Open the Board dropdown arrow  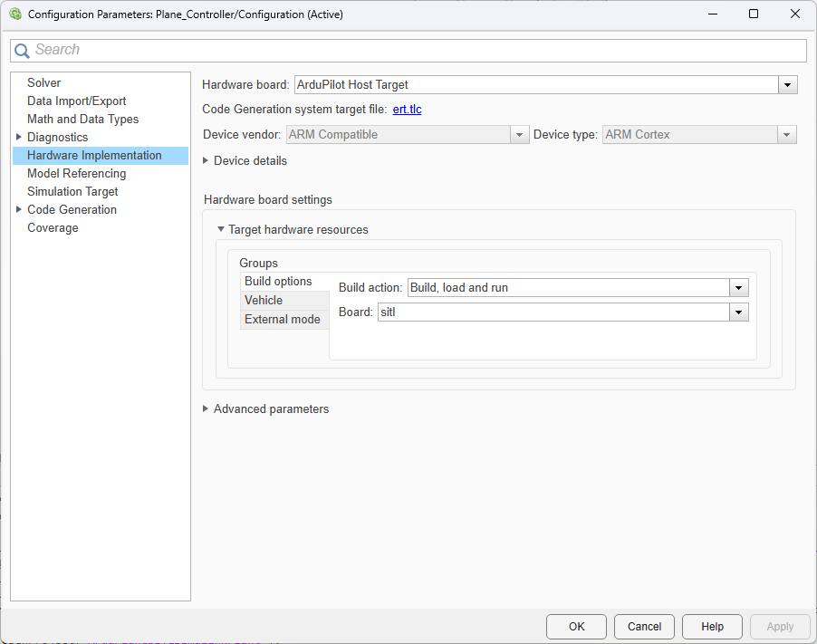[738, 312]
